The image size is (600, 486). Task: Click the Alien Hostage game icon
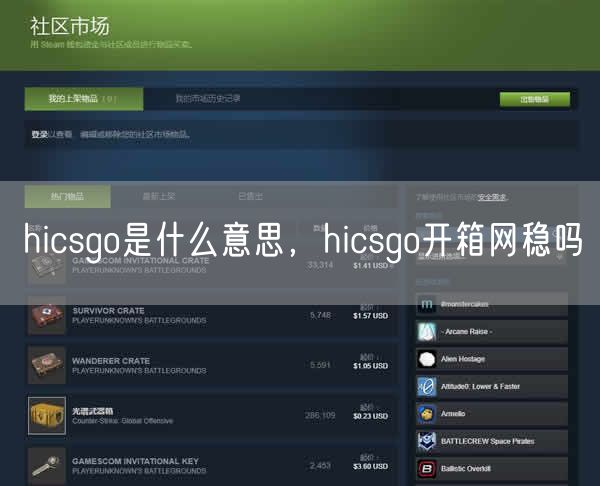427,359
